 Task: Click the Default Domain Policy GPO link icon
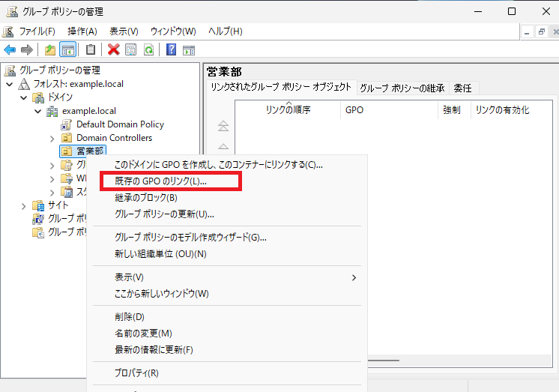66,124
